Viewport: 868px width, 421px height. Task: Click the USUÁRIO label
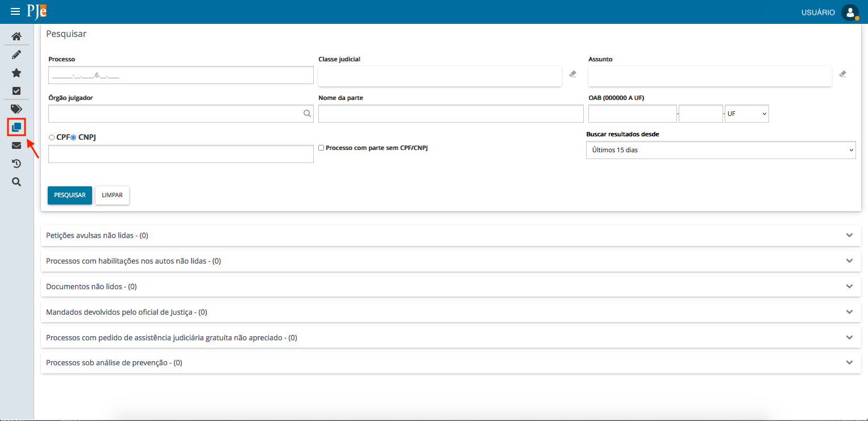[818, 12]
